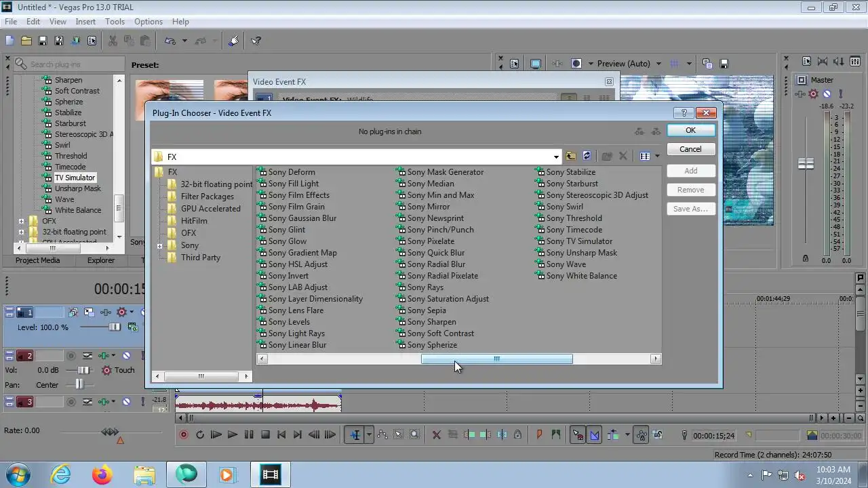Toggle the Record button in the transport bar
868x488 pixels.
pos(183,434)
